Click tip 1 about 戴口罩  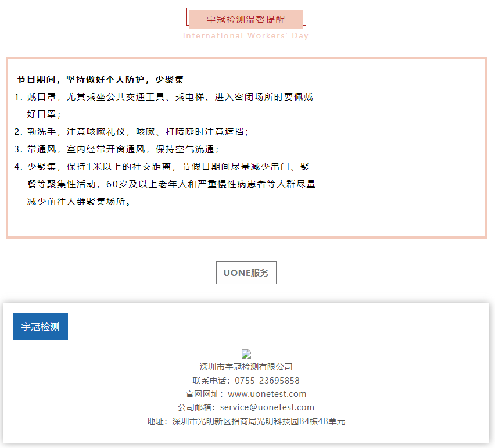tap(168, 97)
